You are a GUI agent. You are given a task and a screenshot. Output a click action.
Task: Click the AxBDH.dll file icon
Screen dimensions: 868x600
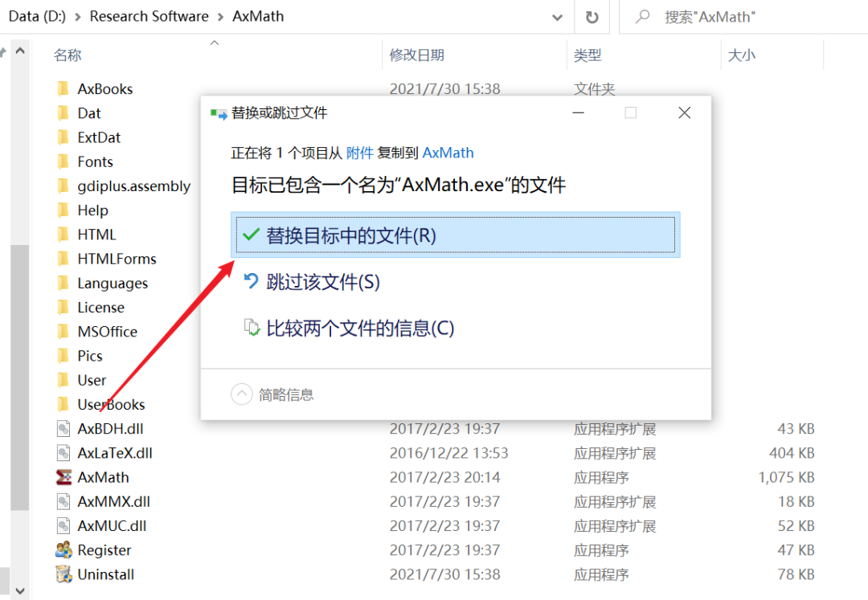coord(63,429)
